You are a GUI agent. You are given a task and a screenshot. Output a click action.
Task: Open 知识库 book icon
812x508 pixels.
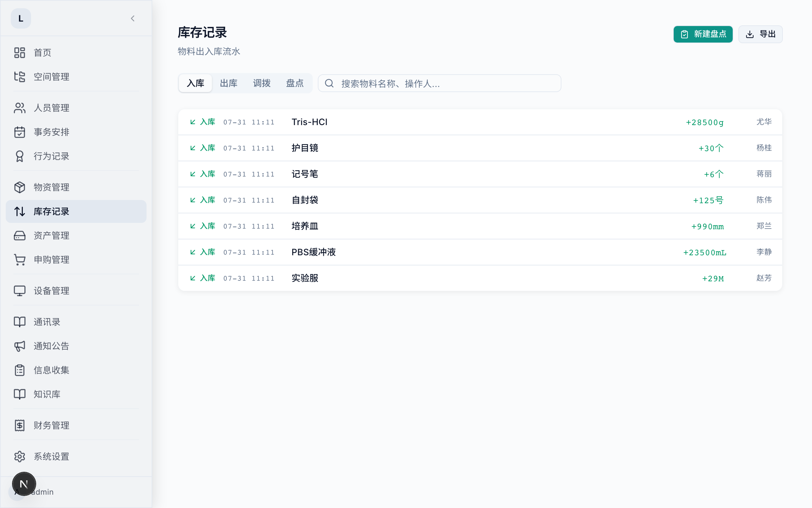pos(19,394)
